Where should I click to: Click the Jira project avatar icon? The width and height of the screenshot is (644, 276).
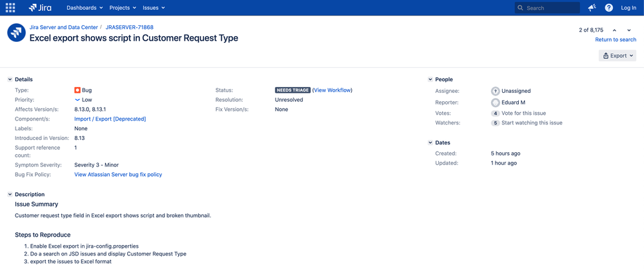16,33
